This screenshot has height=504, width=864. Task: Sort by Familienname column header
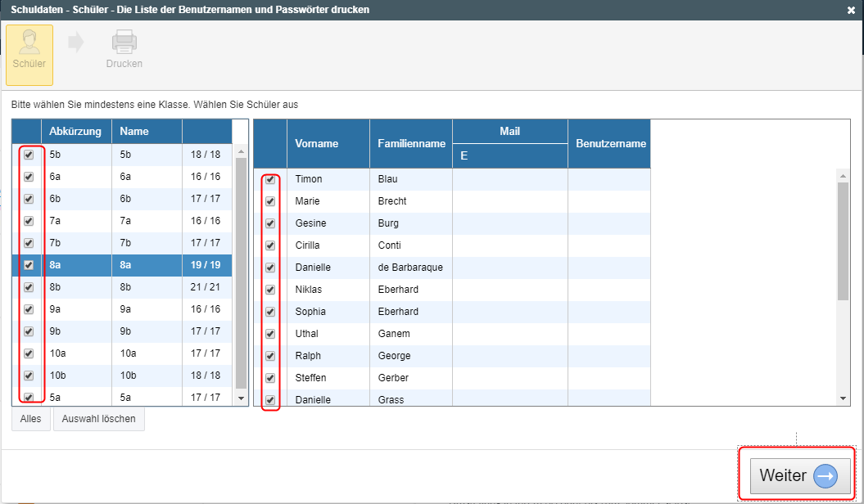(411, 144)
